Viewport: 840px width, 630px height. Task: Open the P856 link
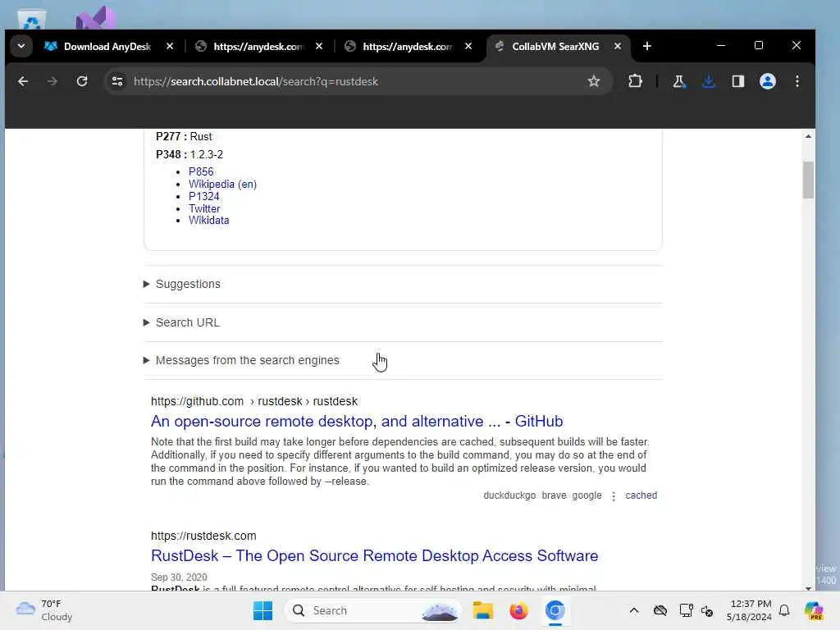tap(201, 171)
